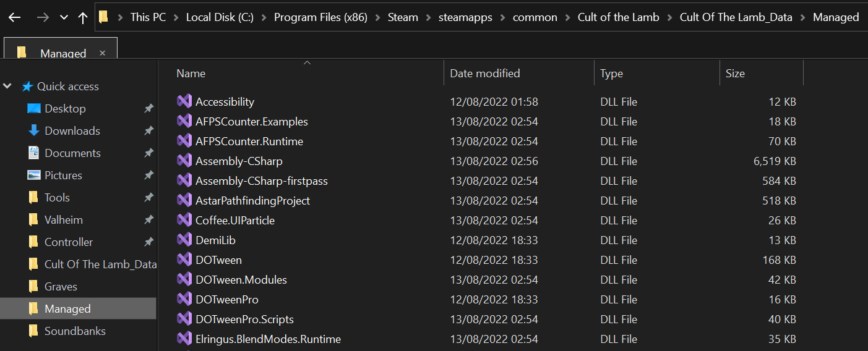The height and width of the screenshot is (351, 868).
Task: Click the Back navigation arrow
Action: point(14,17)
